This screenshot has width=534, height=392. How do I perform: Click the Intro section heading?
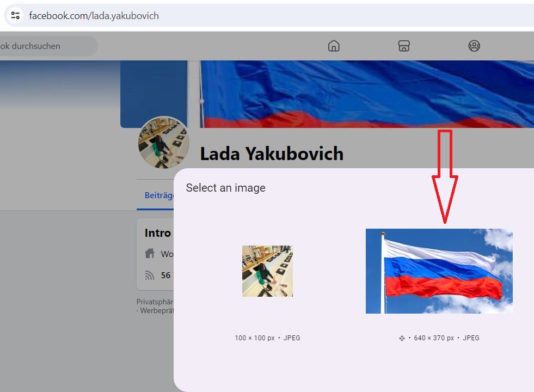coord(158,233)
